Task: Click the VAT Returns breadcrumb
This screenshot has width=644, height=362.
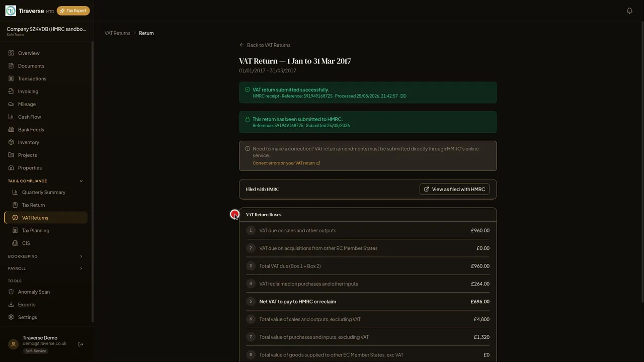Action: click(x=117, y=33)
